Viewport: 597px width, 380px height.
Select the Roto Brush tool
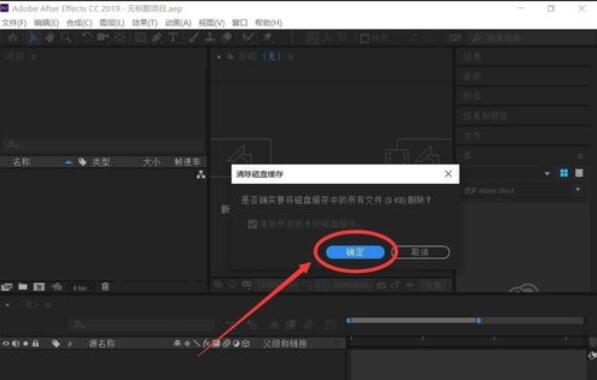click(x=248, y=38)
